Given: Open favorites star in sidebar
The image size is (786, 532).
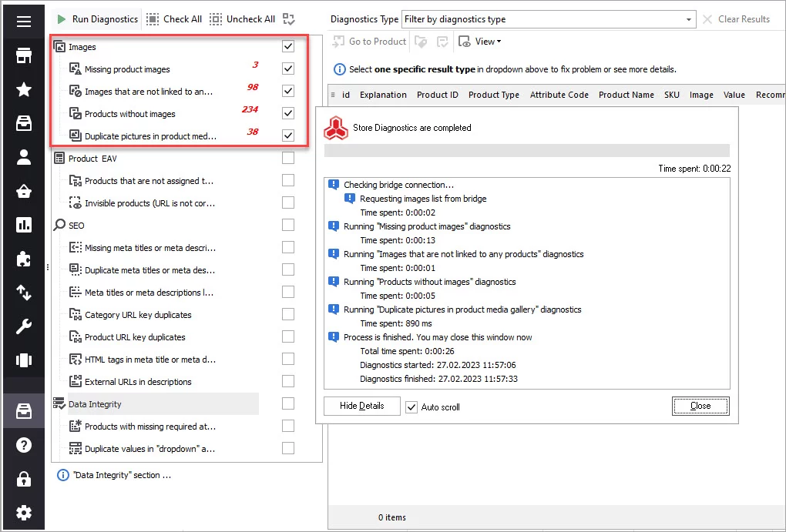Looking at the screenshot, I should pos(24,89).
